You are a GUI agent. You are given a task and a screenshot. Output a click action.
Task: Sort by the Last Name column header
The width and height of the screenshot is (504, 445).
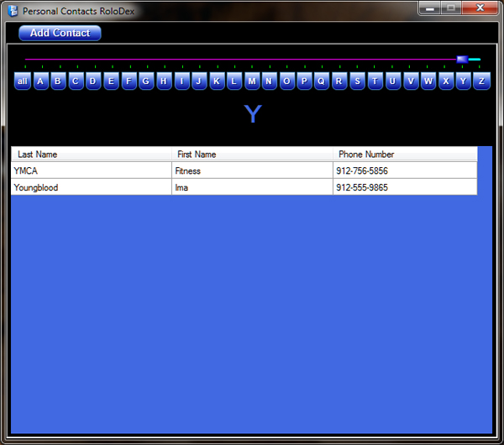coord(92,154)
